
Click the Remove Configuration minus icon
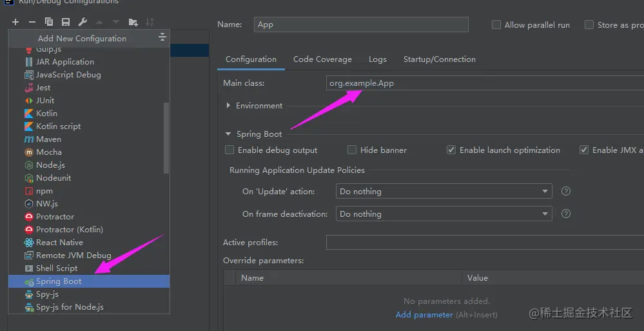[x=32, y=22]
